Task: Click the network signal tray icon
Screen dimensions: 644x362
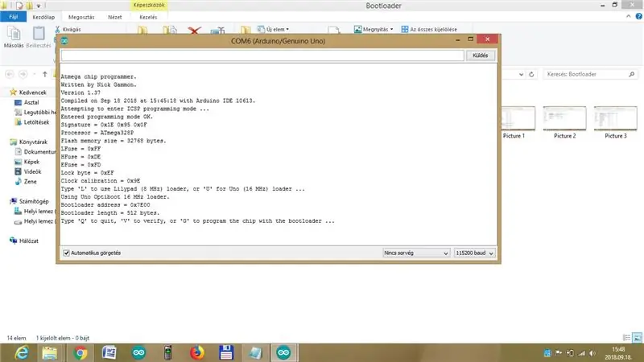Action: coord(581,353)
